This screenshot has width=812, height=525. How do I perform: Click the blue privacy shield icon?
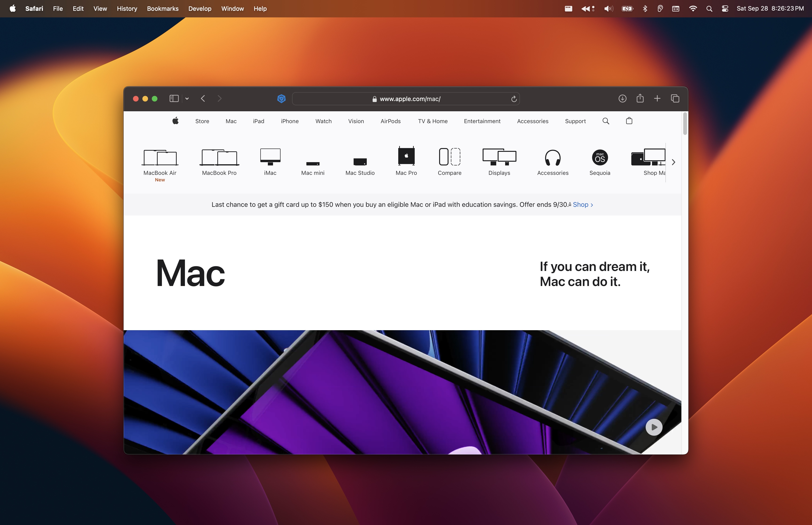281,98
